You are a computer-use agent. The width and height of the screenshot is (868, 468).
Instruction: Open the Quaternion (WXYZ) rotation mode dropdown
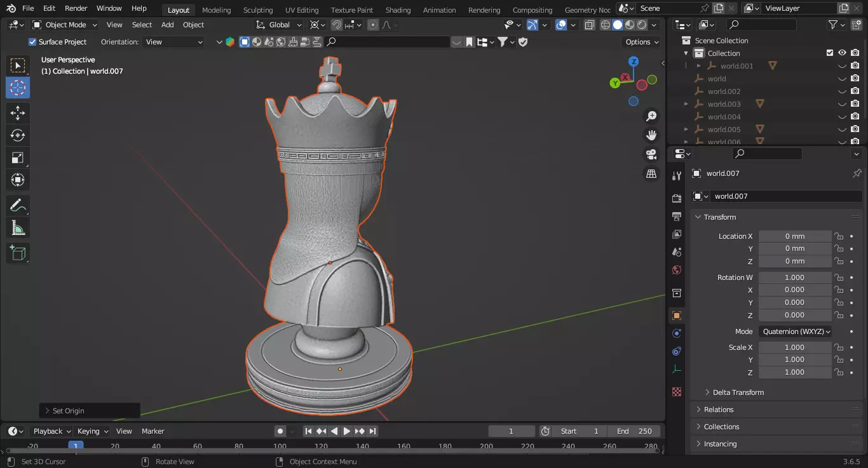coord(795,331)
